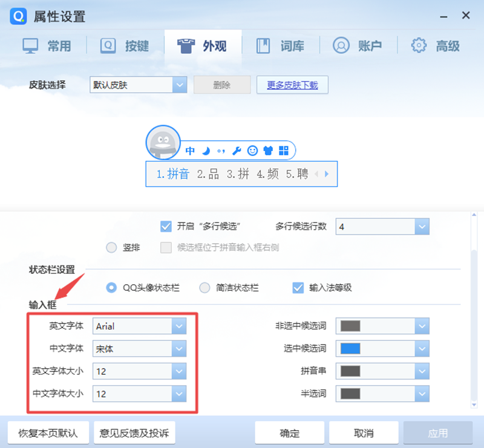Click the smiley emoji icon in preview toolbar

[253, 149]
